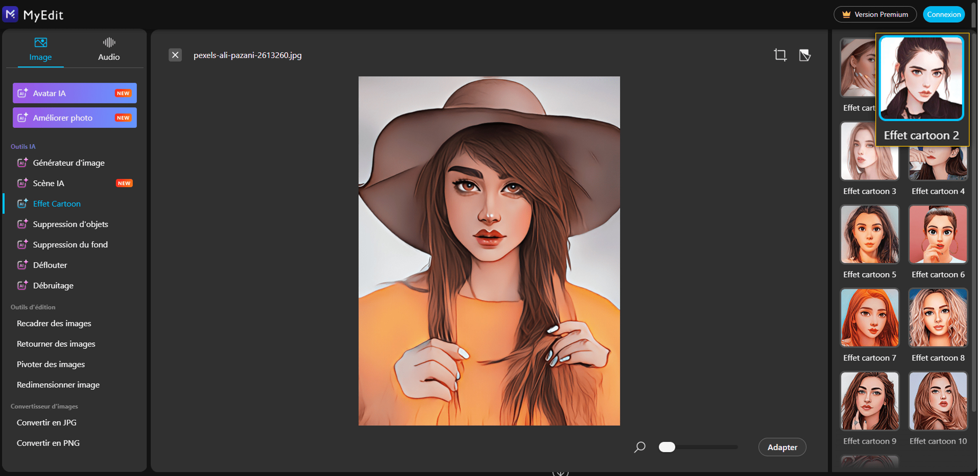Close the pexels-ali-pazani image file
Image resolution: width=980 pixels, height=476 pixels.
[x=175, y=55]
